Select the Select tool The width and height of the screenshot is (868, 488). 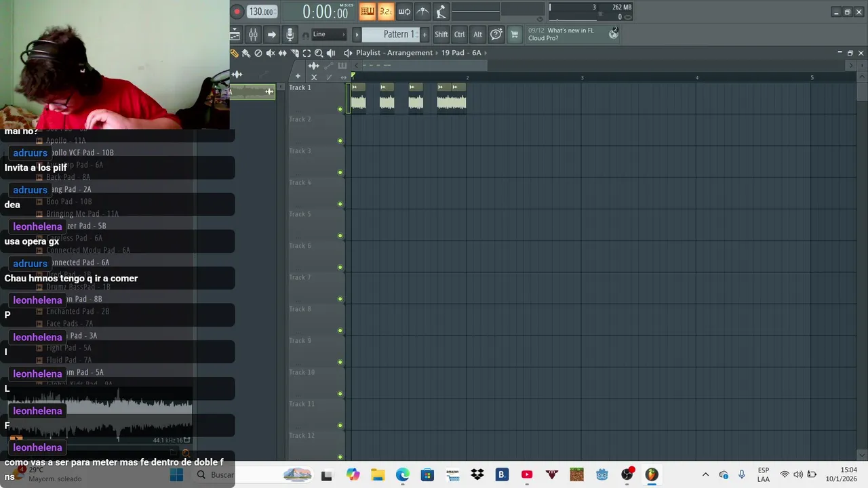tap(307, 53)
